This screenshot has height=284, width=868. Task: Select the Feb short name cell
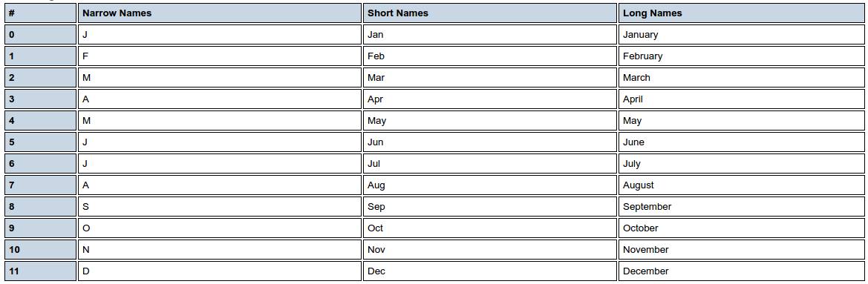tap(490, 56)
